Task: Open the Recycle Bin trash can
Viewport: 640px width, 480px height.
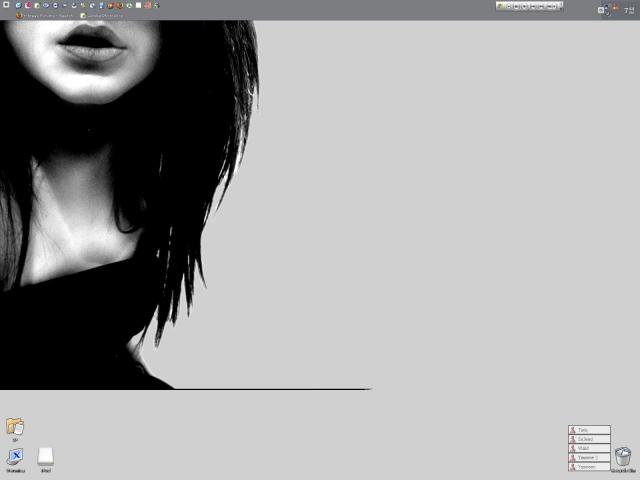Action: (623, 457)
